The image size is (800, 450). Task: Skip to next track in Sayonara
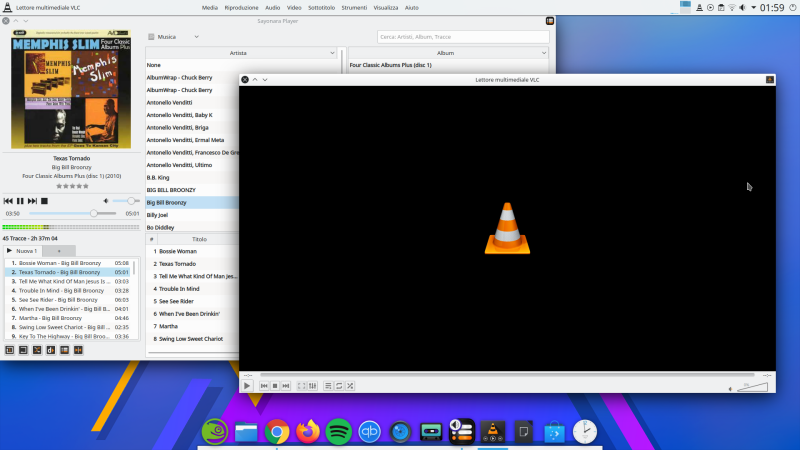(x=32, y=201)
